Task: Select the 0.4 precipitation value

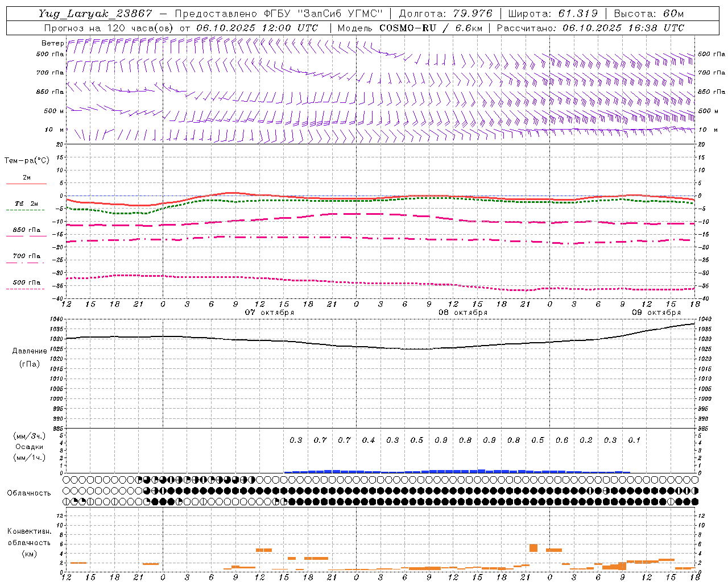Action: point(369,440)
